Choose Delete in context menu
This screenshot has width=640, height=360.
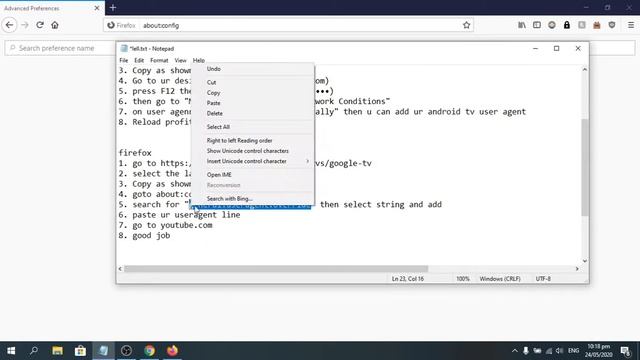pos(253,113)
